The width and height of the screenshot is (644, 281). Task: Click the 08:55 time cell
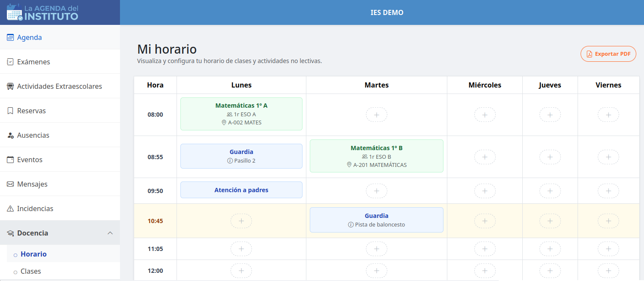(155, 157)
